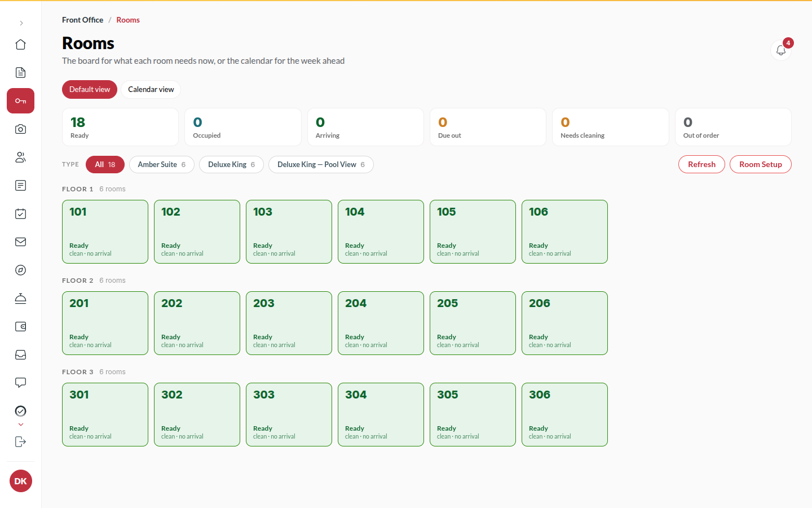Open the inbox tray icon in sidebar

(21, 355)
